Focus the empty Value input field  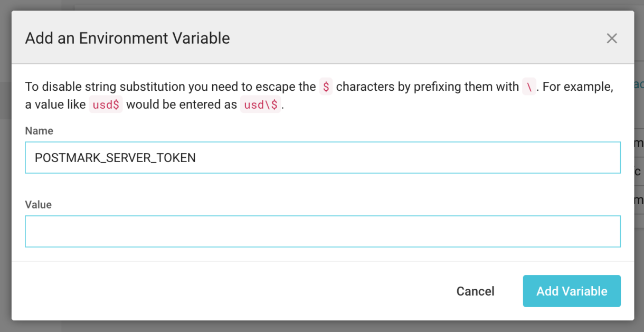[323, 231]
